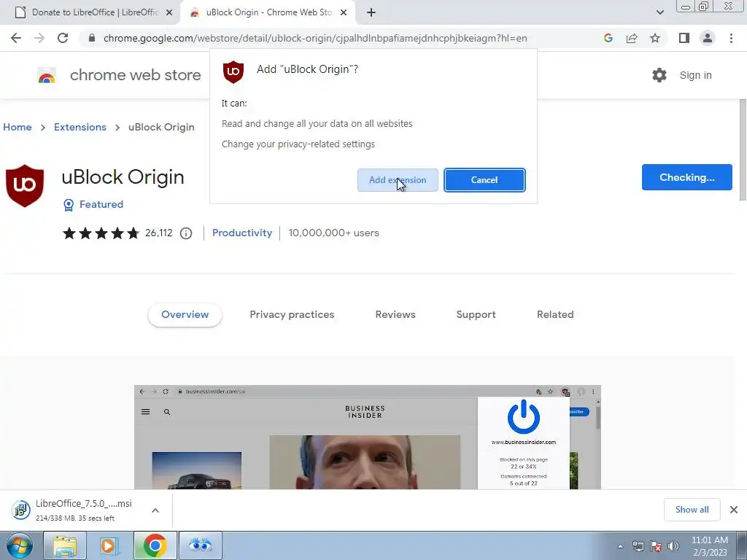Close the downloads bar
747x560 pixels.
point(734,510)
